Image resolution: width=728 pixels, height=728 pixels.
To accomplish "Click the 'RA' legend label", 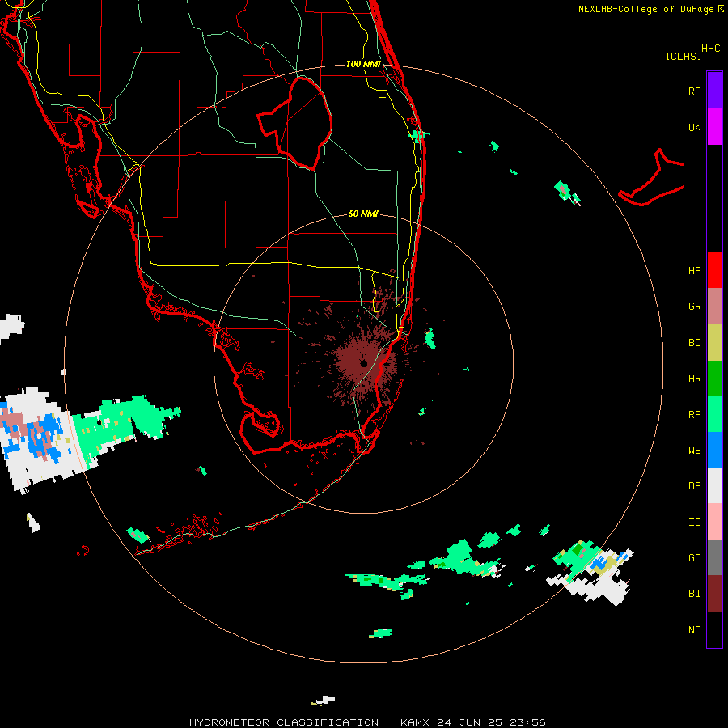I will pyautogui.click(x=695, y=415).
